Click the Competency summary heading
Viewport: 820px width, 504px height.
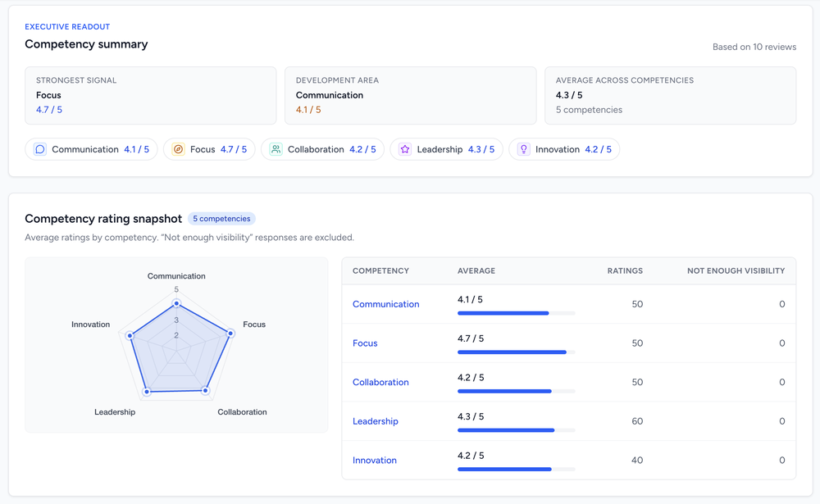86,44
